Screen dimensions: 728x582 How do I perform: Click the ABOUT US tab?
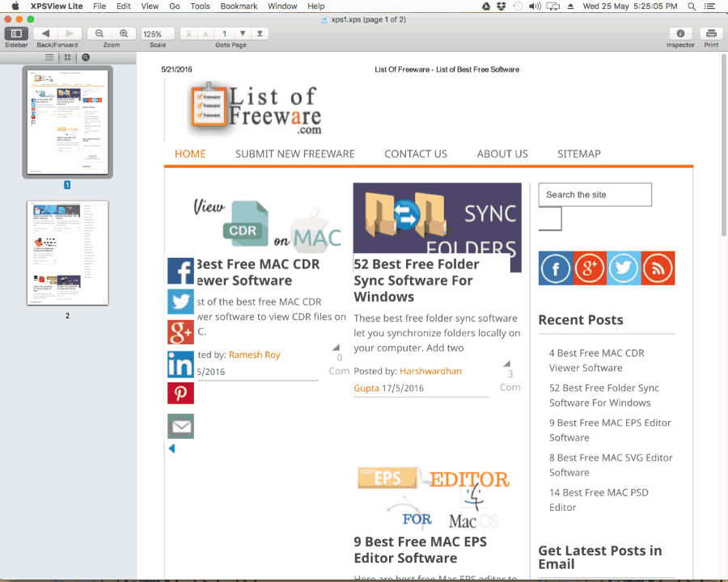pyautogui.click(x=502, y=154)
